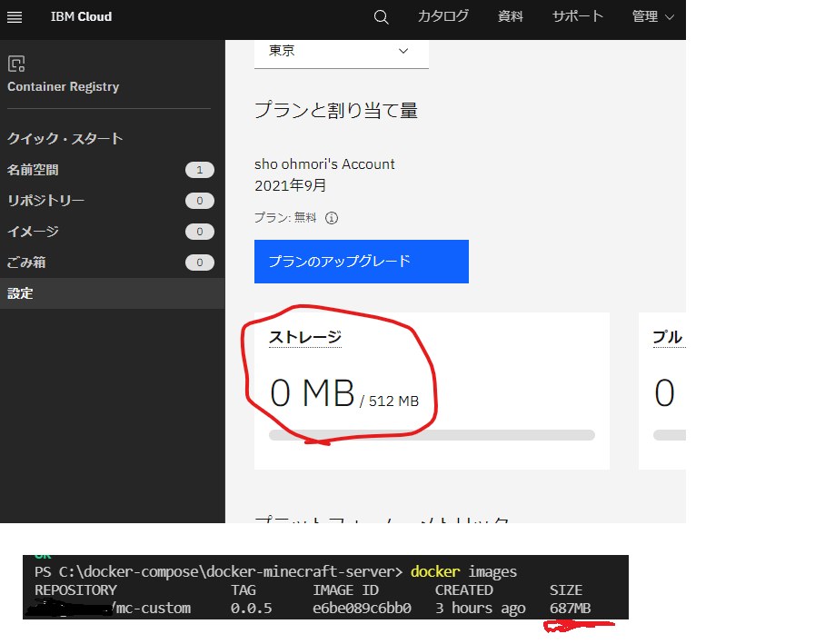
Task: Open the 資料 link in header
Action: click(511, 17)
